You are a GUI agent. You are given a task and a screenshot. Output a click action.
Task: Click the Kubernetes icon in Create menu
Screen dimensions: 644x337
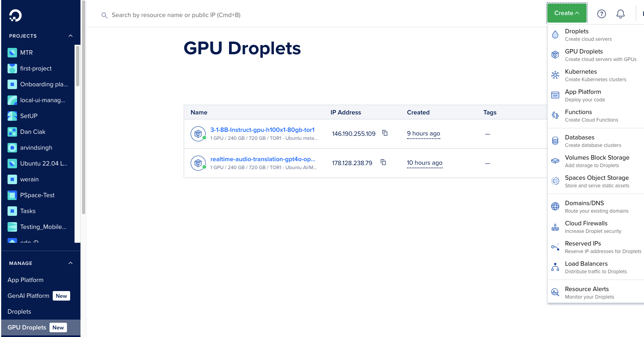pos(555,75)
